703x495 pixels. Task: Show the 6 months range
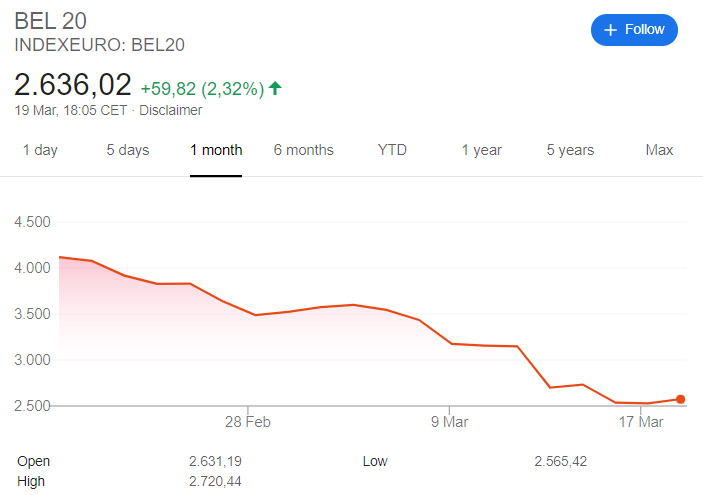point(304,150)
